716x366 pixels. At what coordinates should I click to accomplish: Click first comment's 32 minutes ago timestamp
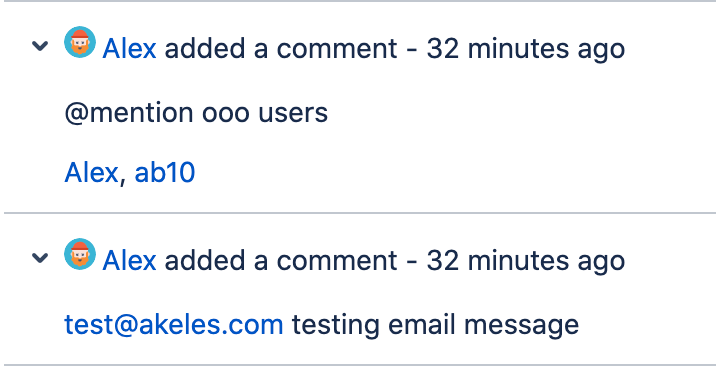tap(526, 49)
